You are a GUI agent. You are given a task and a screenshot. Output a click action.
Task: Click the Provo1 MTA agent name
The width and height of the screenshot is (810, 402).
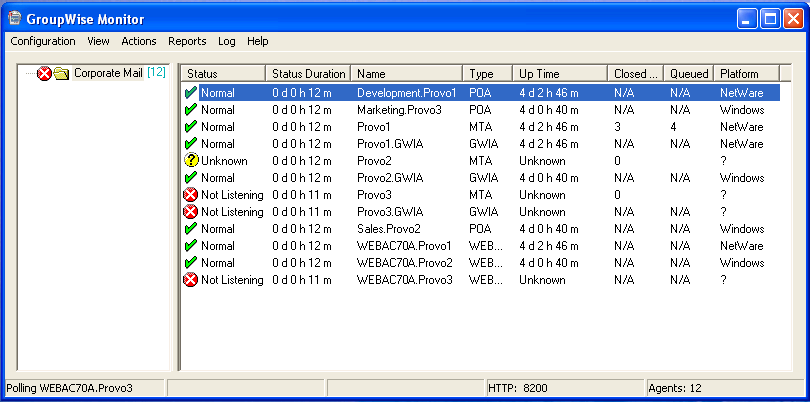pos(373,127)
